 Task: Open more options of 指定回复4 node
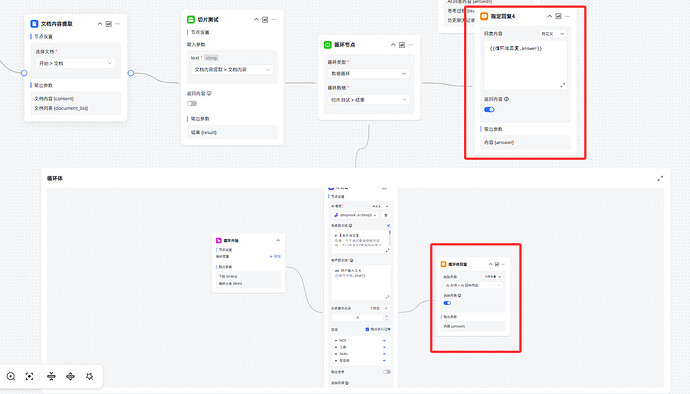click(x=567, y=16)
